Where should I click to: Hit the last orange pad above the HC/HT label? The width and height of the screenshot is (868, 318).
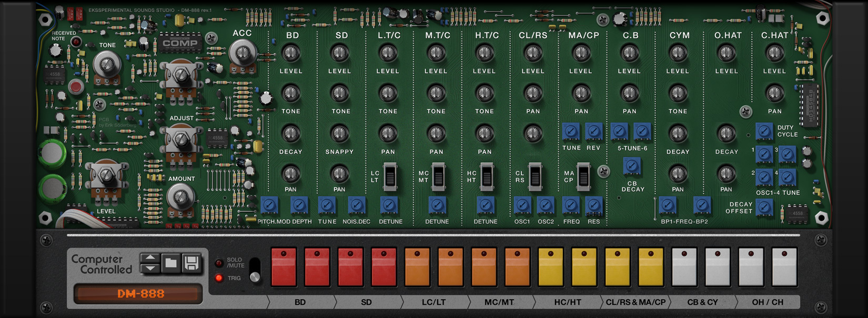click(518, 267)
